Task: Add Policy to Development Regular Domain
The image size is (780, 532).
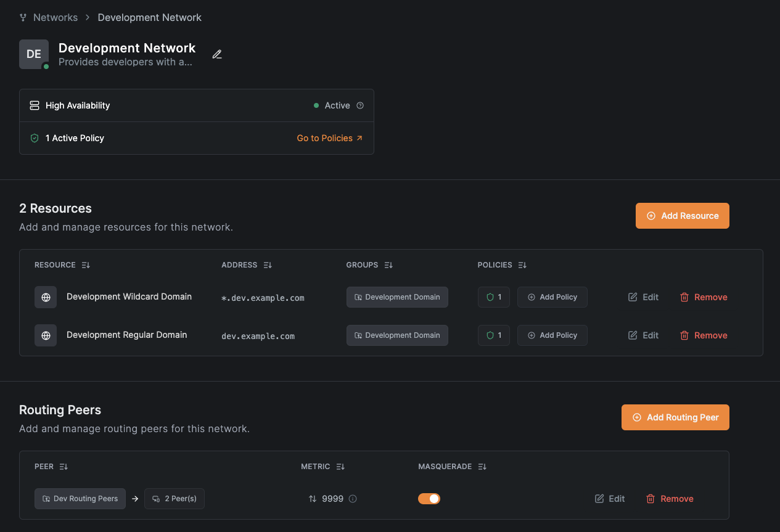Action: tap(552, 335)
